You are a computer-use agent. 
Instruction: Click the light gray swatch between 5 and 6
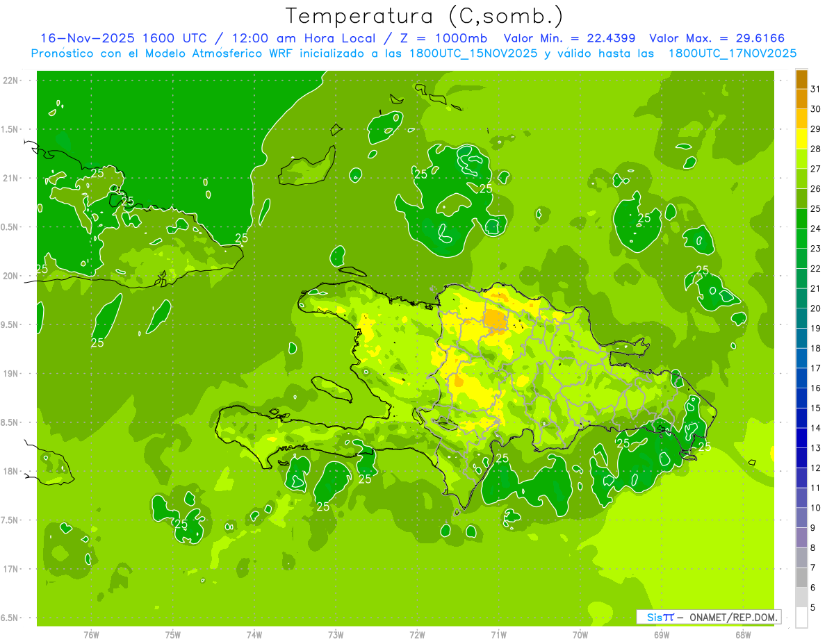[x=801, y=597]
